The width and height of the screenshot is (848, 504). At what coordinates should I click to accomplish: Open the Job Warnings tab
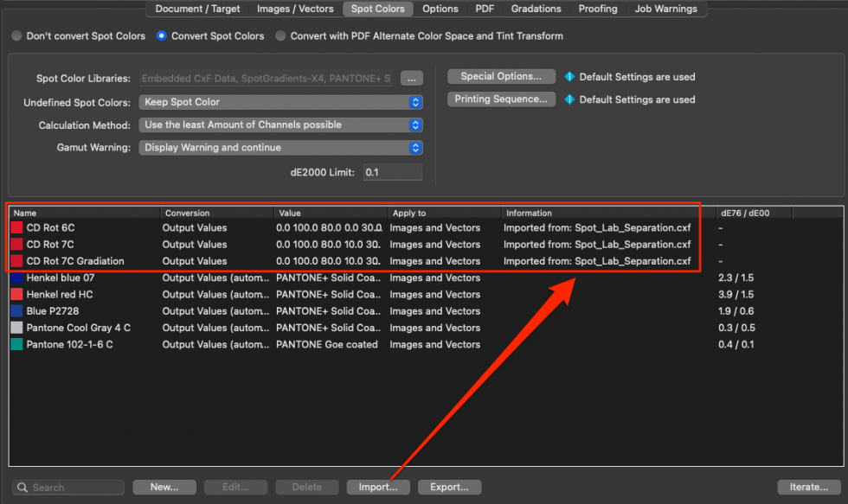[x=666, y=9]
